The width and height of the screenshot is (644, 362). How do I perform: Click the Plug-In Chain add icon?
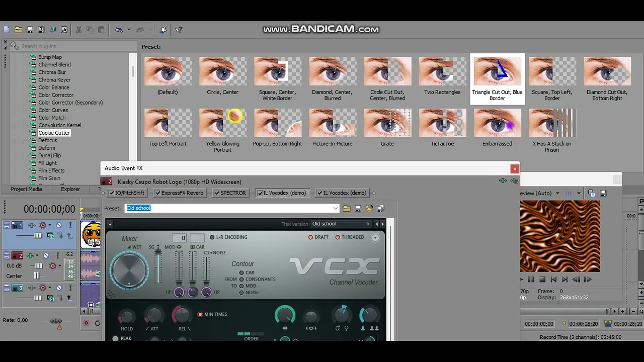point(503,181)
